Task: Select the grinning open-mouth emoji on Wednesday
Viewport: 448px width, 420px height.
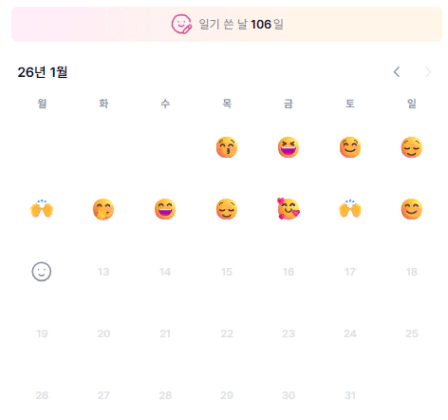Action: click(165, 209)
